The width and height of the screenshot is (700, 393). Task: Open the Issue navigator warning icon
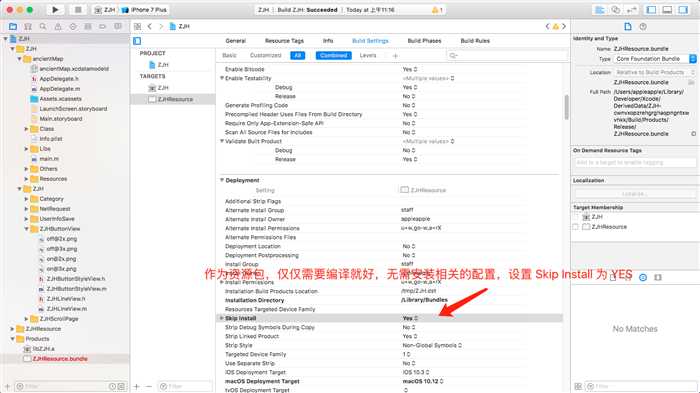58,27
